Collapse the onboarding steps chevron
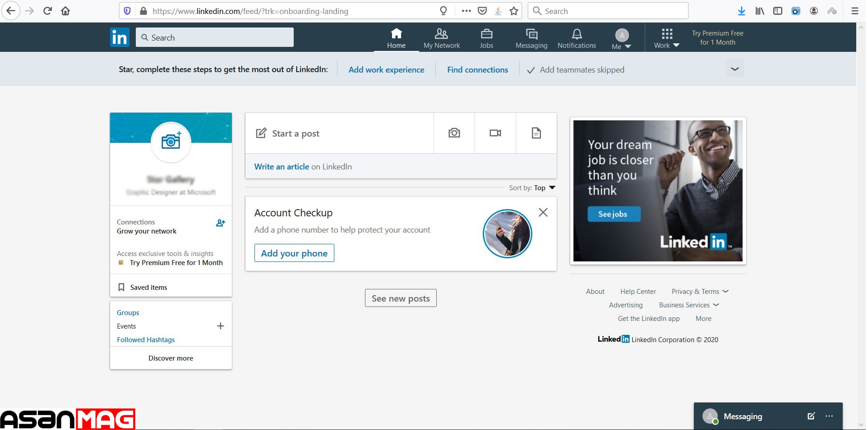Screen dimensions: 868x430 tap(735, 69)
